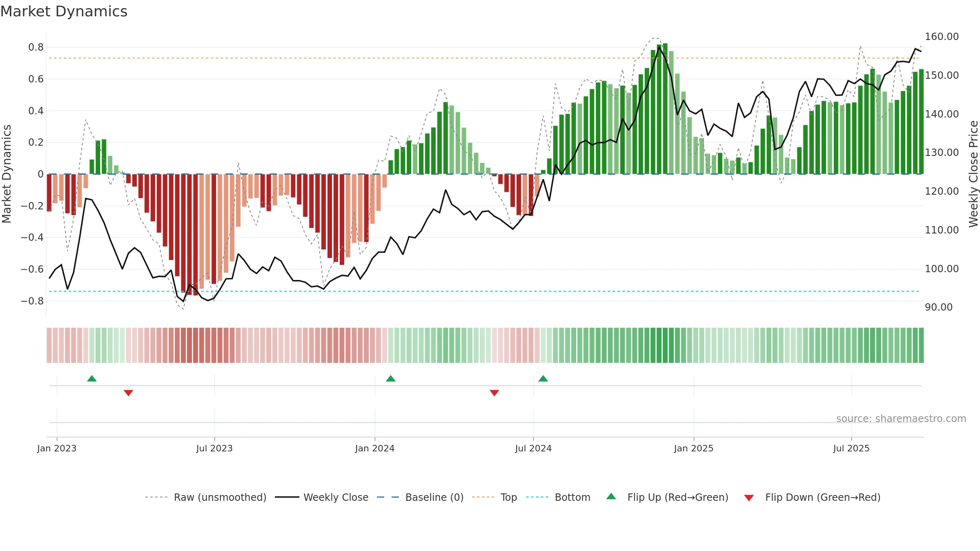Viewport: 980px width, 551px height.
Task: Click the Jul 2023 axis label
Action: (214, 448)
